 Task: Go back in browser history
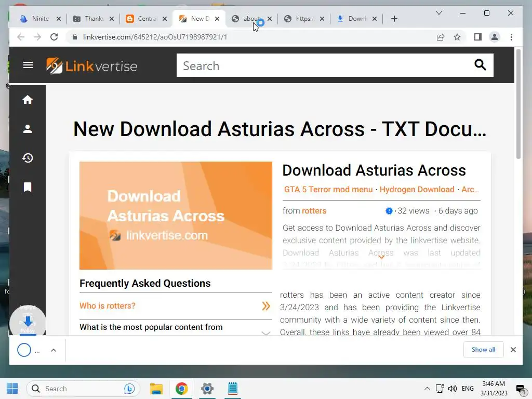(x=21, y=37)
